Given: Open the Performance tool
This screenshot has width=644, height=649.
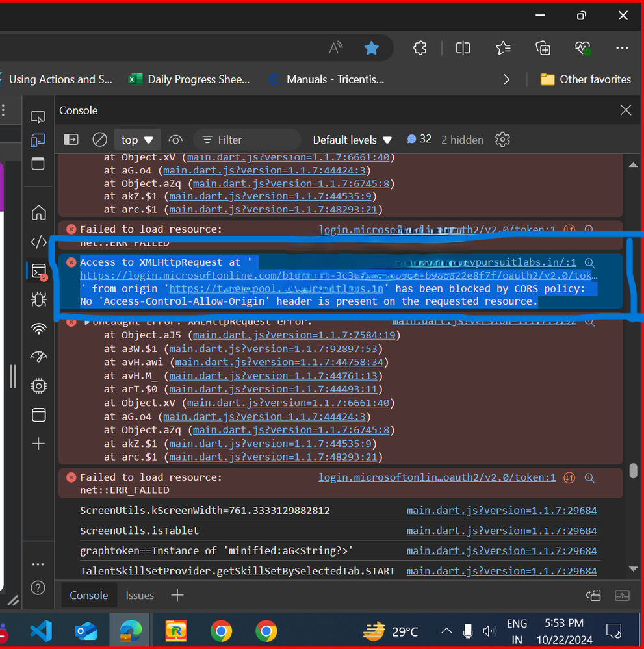Looking at the screenshot, I should [38, 357].
